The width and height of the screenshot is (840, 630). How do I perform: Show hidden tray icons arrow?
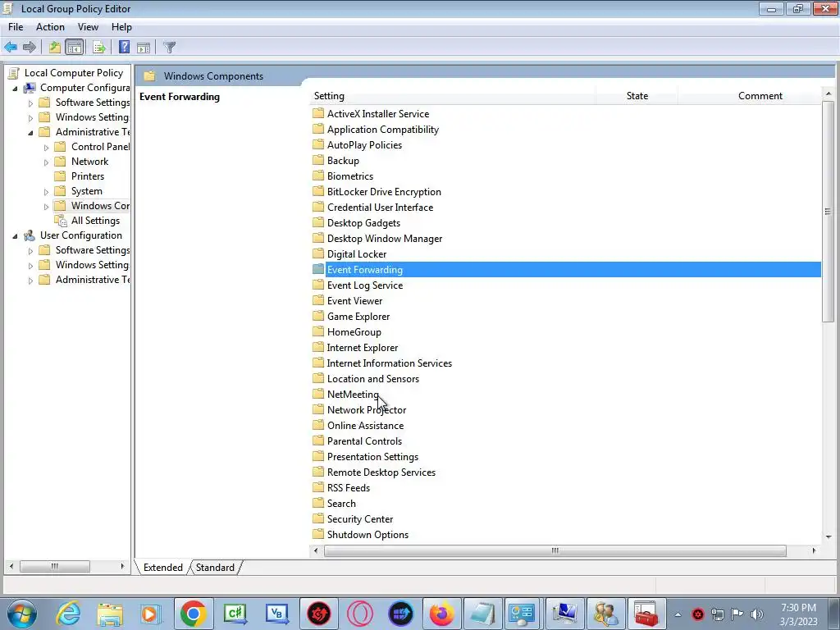pos(678,614)
